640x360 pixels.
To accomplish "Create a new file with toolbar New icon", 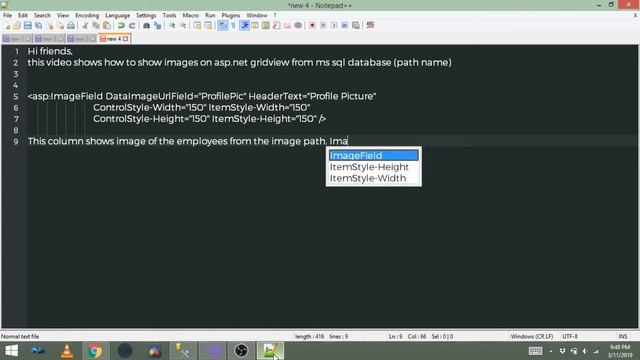I will click(7, 26).
